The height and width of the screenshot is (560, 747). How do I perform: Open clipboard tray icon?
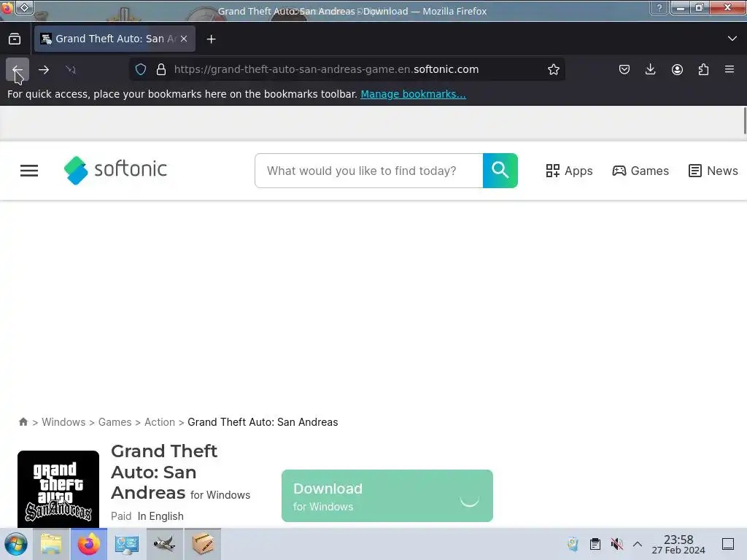coord(595,544)
